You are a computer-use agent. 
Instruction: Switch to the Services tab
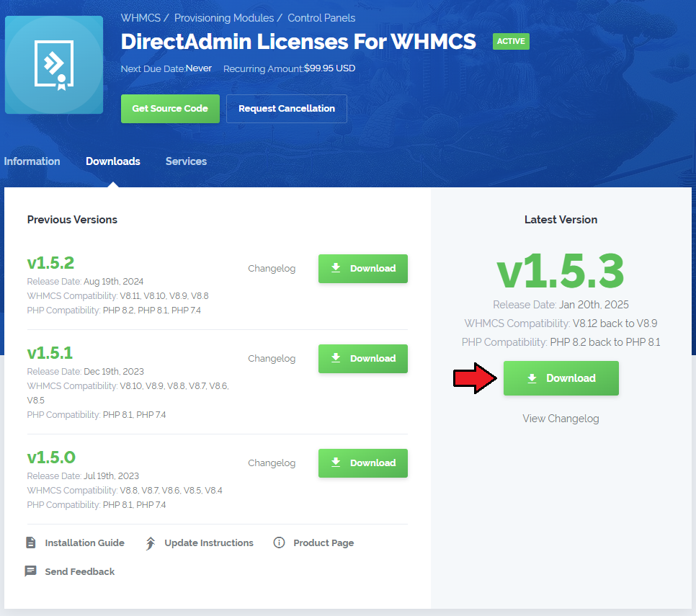(x=186, y=161)
